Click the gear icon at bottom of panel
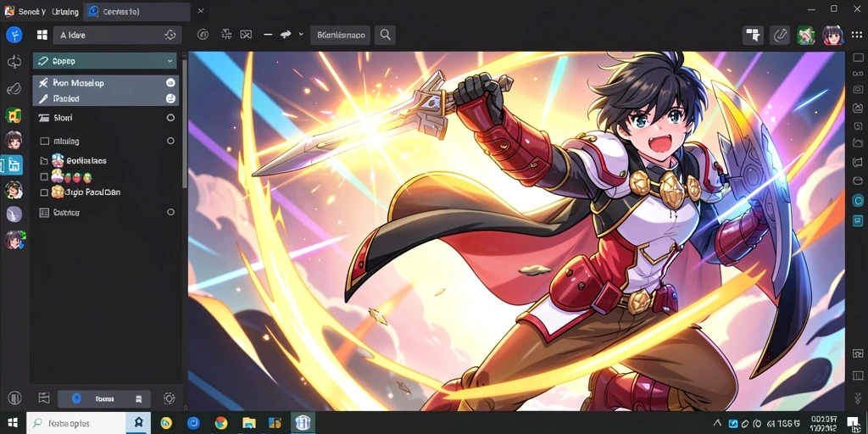Viewport: 868px width, 434px height. (x=170, y=398)
